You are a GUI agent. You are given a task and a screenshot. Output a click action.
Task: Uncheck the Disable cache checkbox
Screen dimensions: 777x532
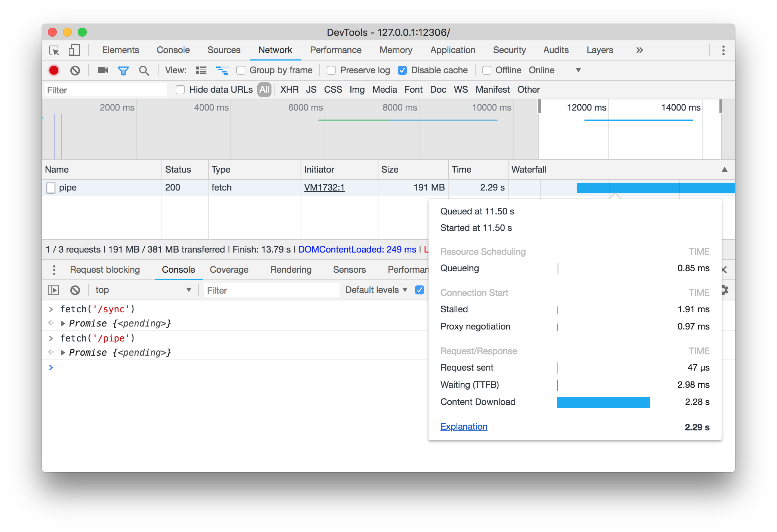tap(402, 70)
